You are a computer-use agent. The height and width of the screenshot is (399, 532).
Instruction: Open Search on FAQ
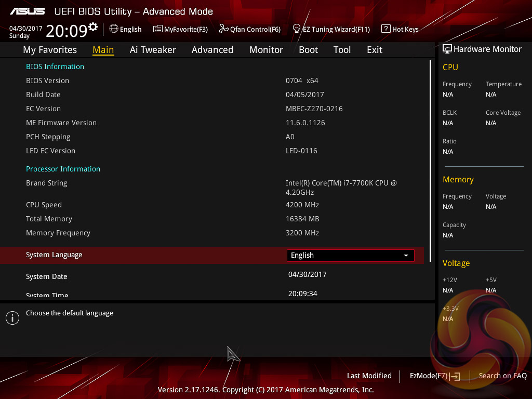(503, 376)
